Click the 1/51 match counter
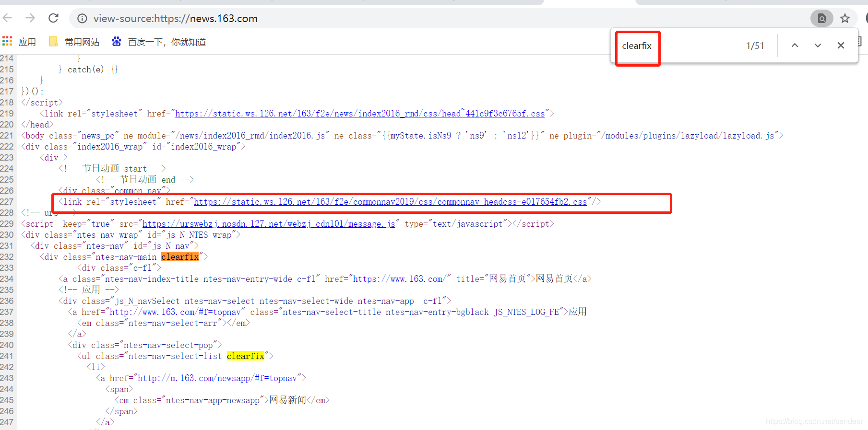This screenshot has width=868, height=430. pyautogui.click(x=755, y=46)
